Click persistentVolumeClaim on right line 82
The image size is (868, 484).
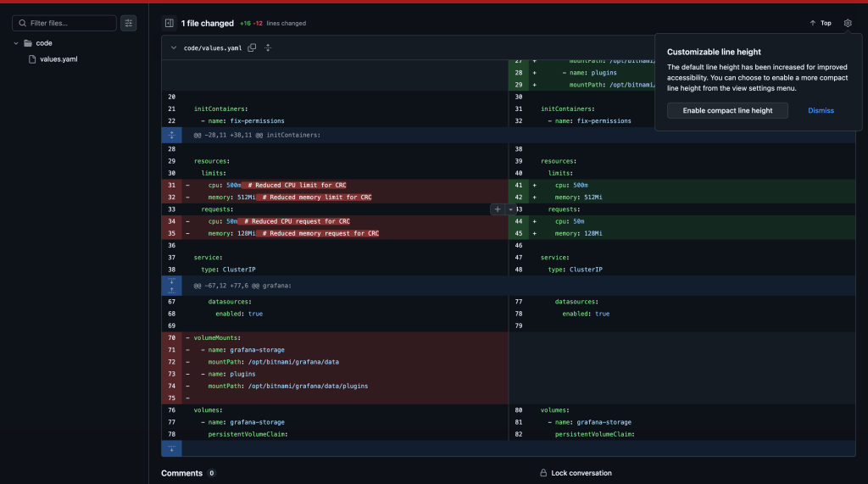[594, 434]
